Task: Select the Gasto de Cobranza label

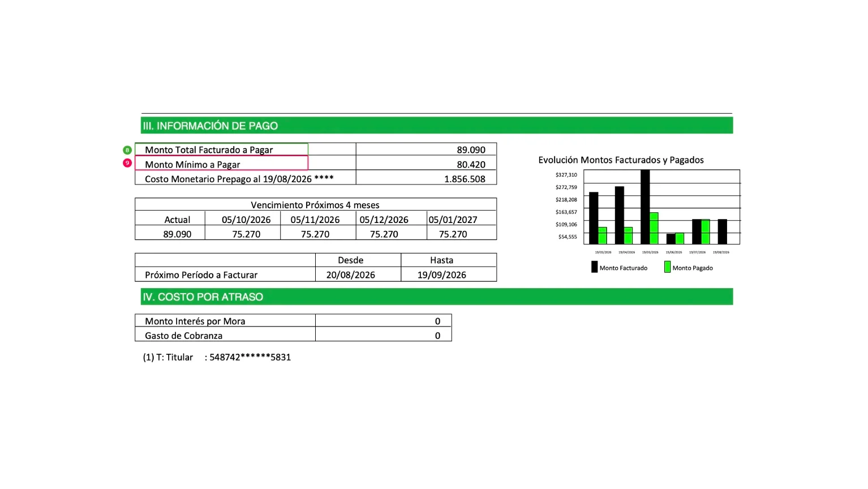Action: pos(183,336)
